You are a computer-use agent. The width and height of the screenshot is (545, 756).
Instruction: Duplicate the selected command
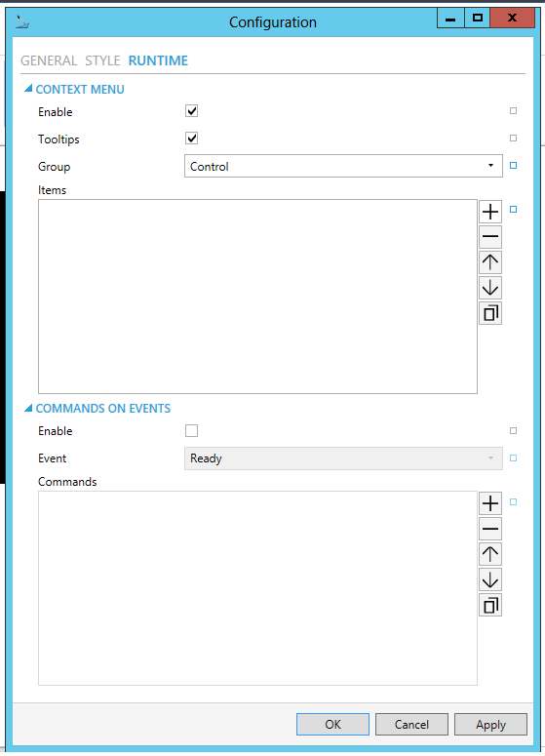tap(490, 605)
